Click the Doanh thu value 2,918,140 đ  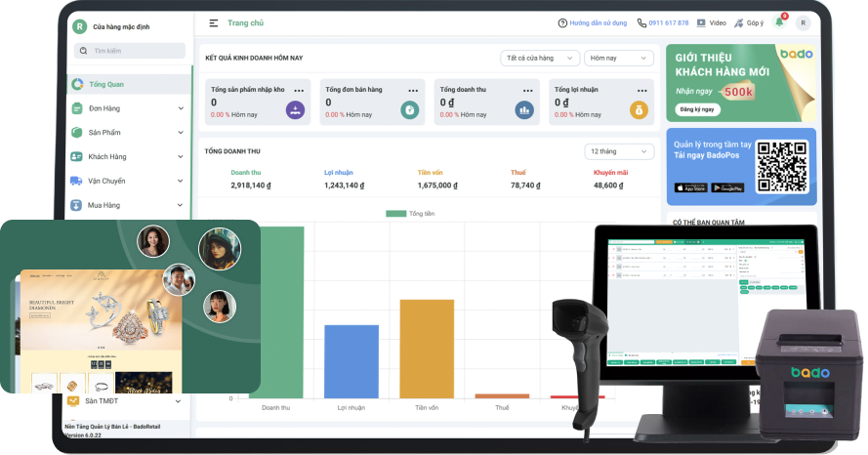251,186
